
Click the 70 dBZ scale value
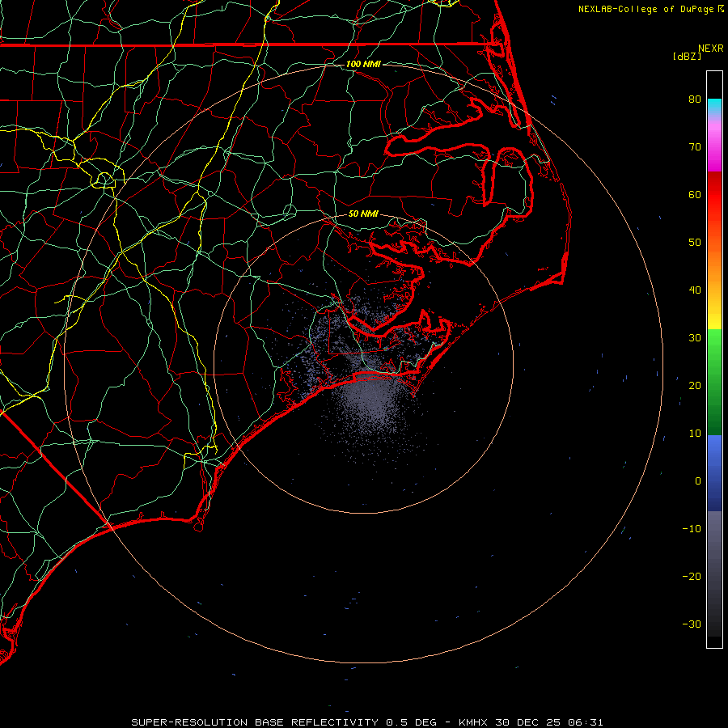click(x=695, y=146)
